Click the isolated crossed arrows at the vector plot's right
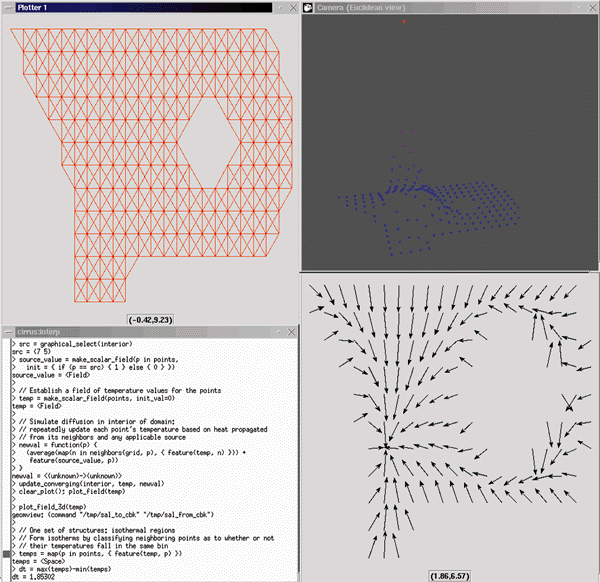Image resolution: width=600 pixels, height=582 pixels. tap(568, 403)
